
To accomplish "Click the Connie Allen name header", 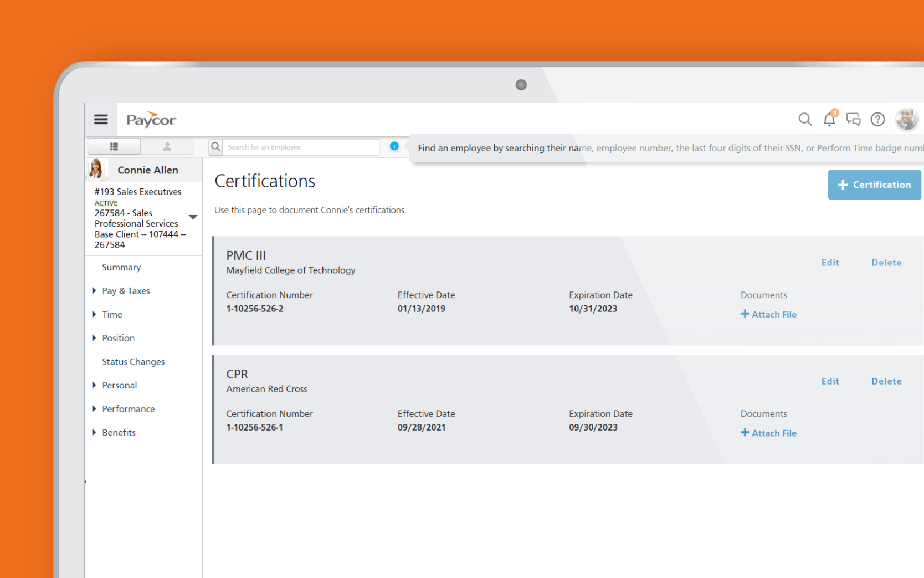I will (x=148, y=170).
